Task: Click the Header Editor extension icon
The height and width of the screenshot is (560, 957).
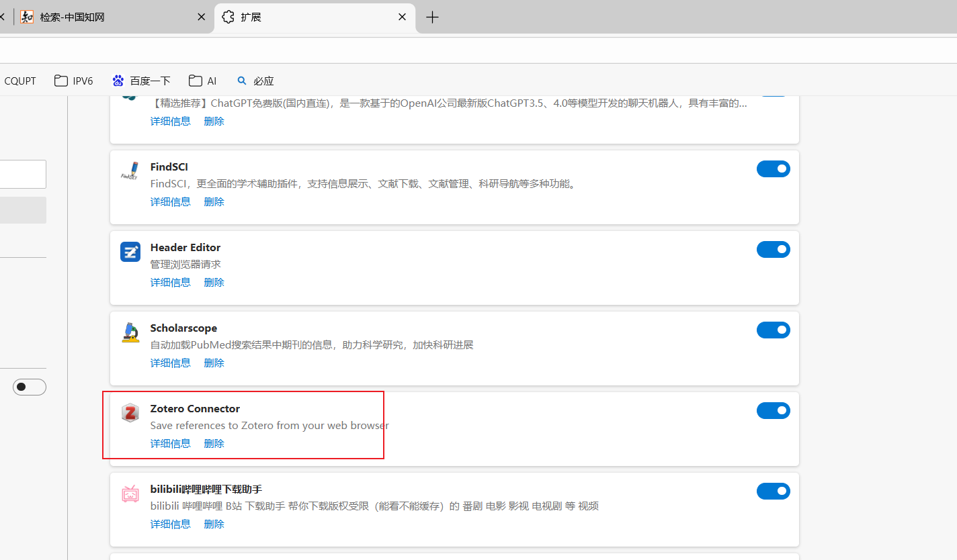Action: pos(130,252)
